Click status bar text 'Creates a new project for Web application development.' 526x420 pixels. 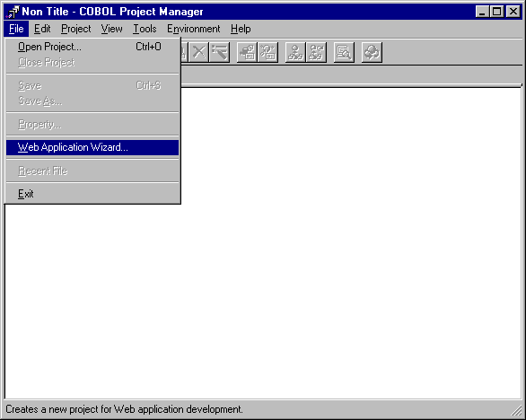124,409
